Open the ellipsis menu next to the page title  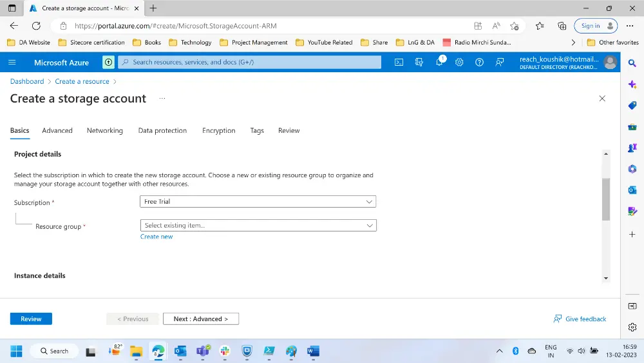click(x=162, y=98)
